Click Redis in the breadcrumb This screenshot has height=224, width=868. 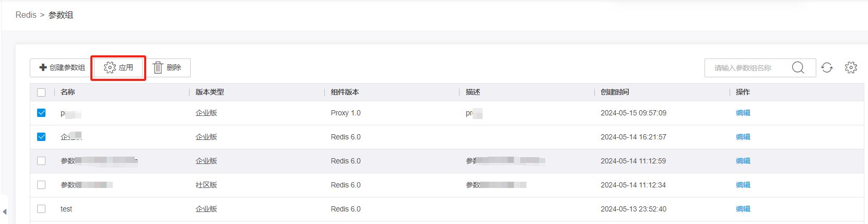pyautogui.click(x=26, y=15)
